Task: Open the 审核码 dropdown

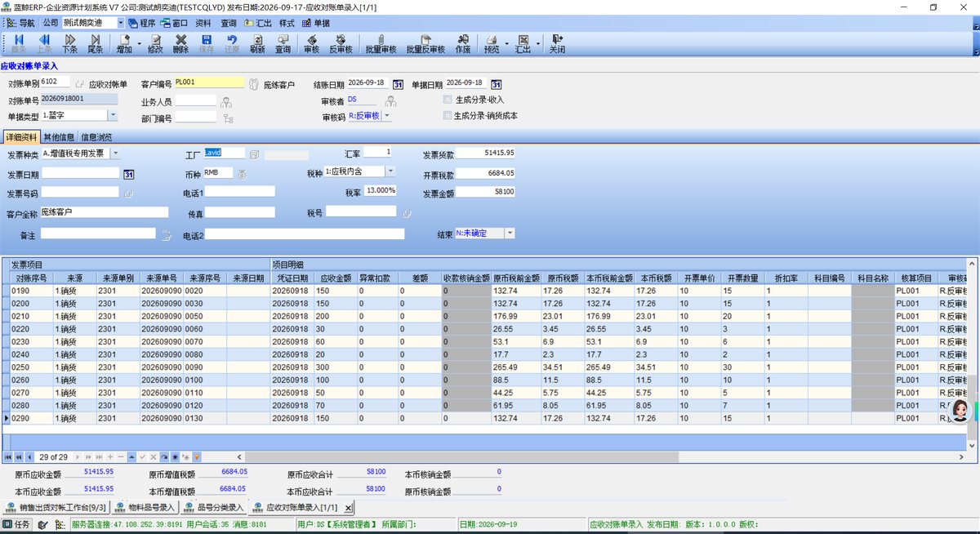Action: 386,117
